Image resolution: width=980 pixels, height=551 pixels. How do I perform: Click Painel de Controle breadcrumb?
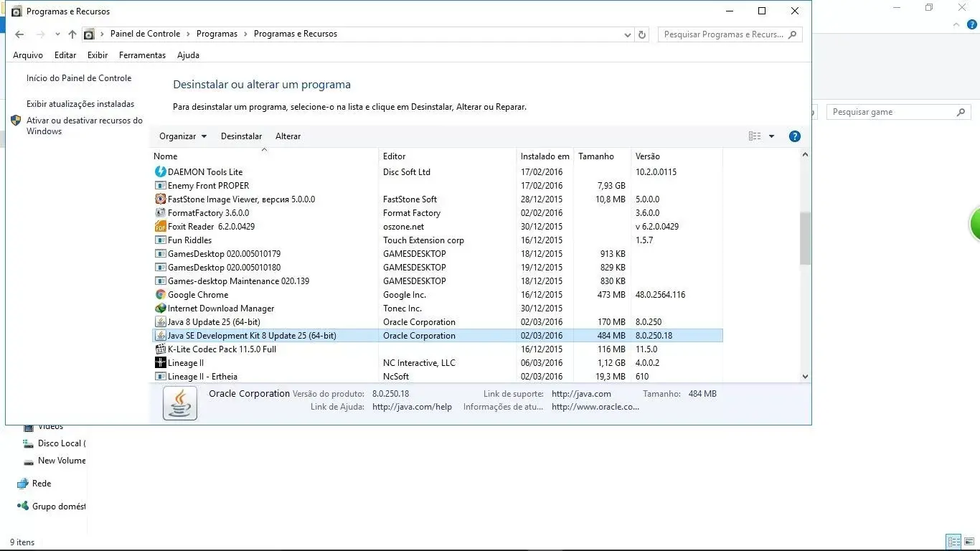(145, 34)
